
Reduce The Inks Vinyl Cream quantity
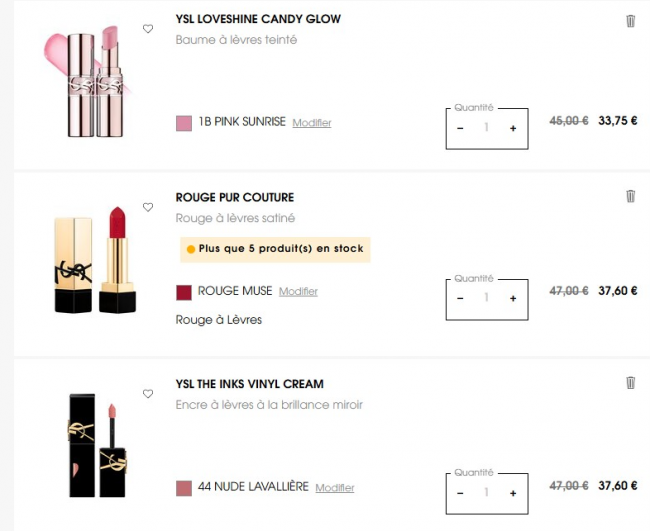[460, 493]
